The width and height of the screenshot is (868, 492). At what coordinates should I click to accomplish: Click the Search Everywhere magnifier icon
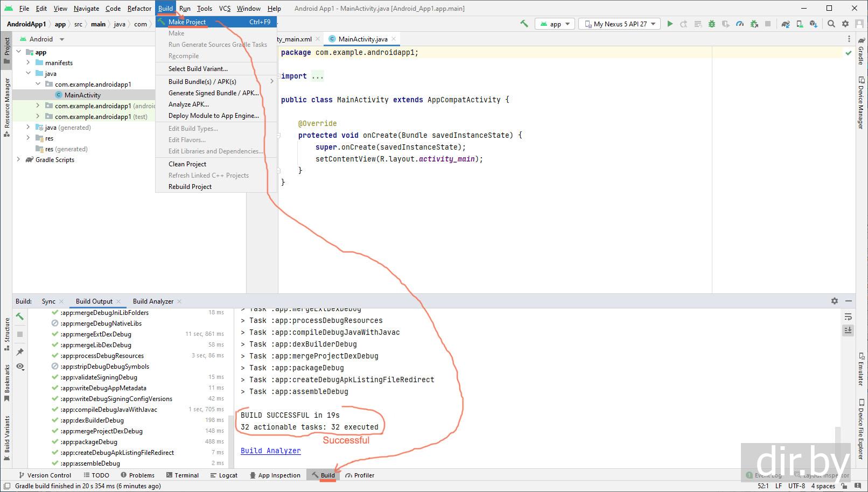831,24
